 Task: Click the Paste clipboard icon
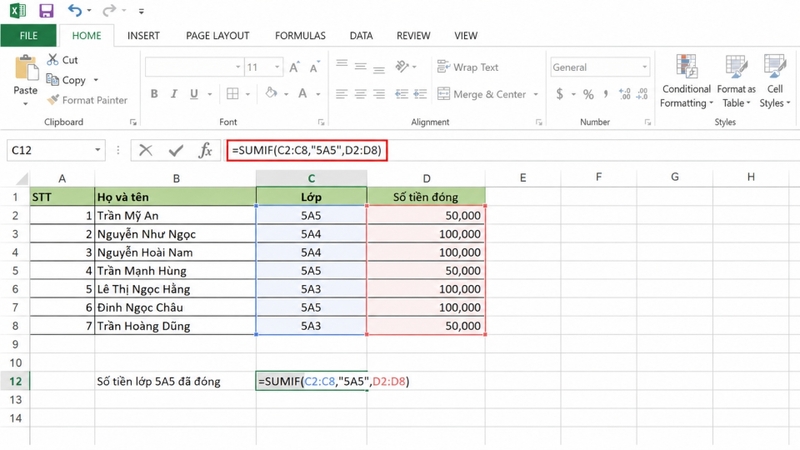(x=26, y=68)
